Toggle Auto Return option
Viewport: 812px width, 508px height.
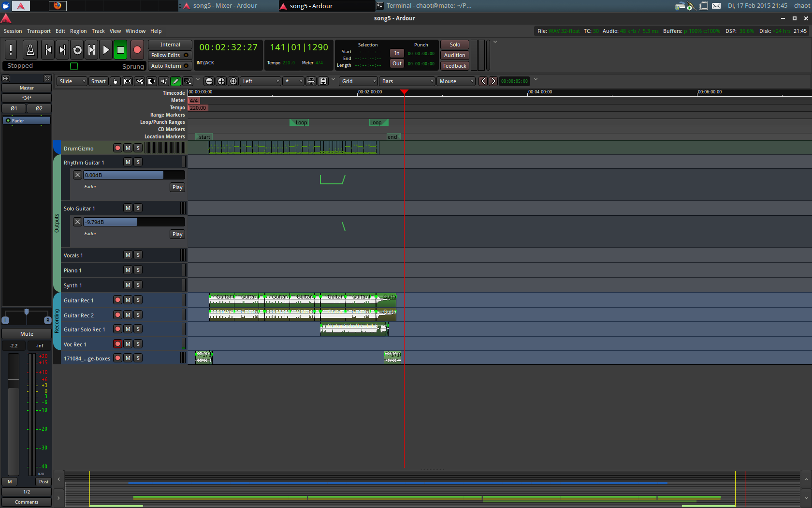coord(170,66)
